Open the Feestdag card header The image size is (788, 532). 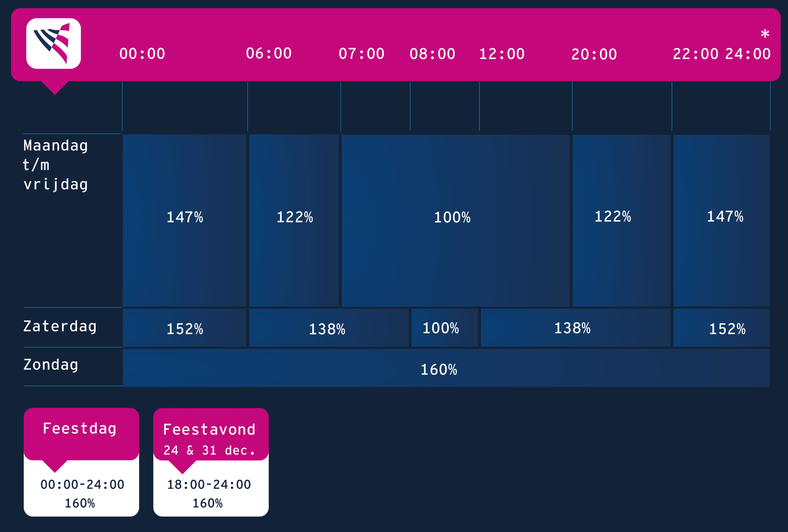click(81, 433)
